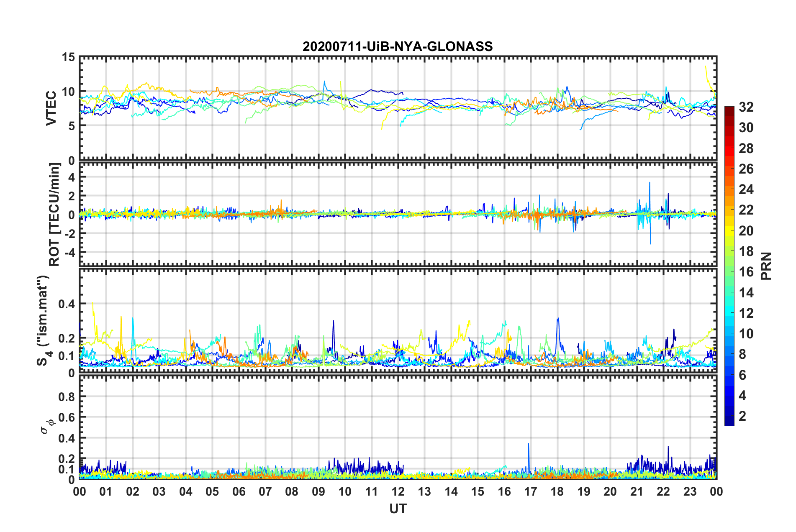Click S4 axis tick label 0.4
The height and width of the screenshot is (532, 796).
click(x=67, y=304)
